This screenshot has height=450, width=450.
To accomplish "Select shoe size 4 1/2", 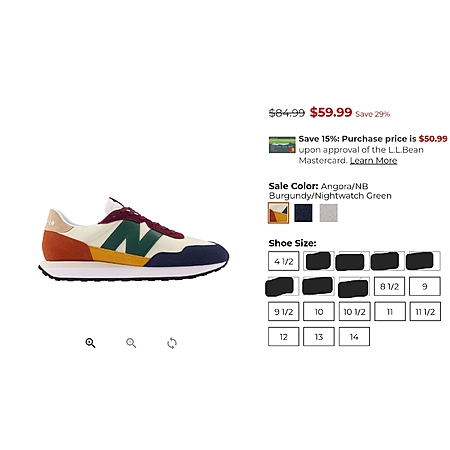I will (283, 261).
